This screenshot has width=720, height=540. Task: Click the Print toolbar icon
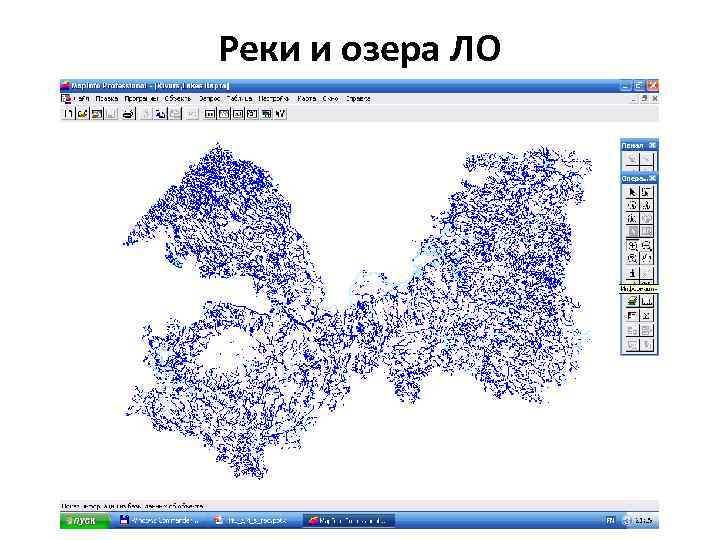click(129, 113)
